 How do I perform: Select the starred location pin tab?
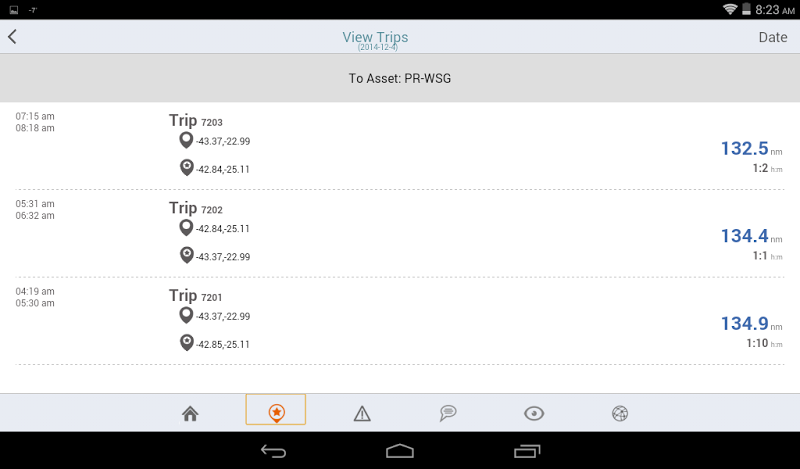(276, 409)
